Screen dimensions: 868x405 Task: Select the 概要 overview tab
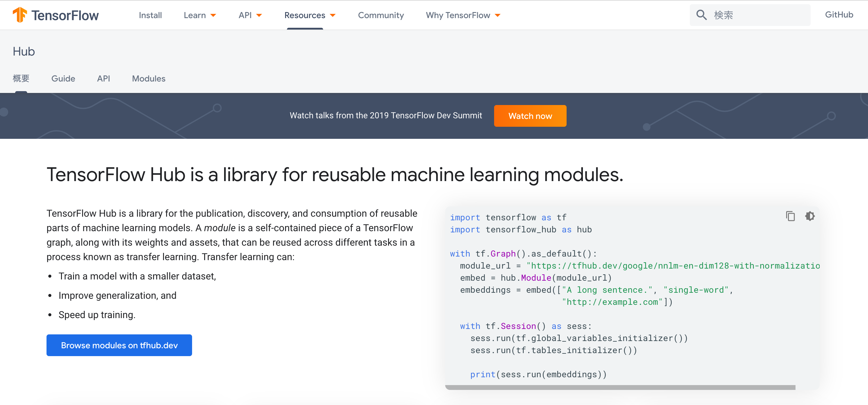click(21, 78)
